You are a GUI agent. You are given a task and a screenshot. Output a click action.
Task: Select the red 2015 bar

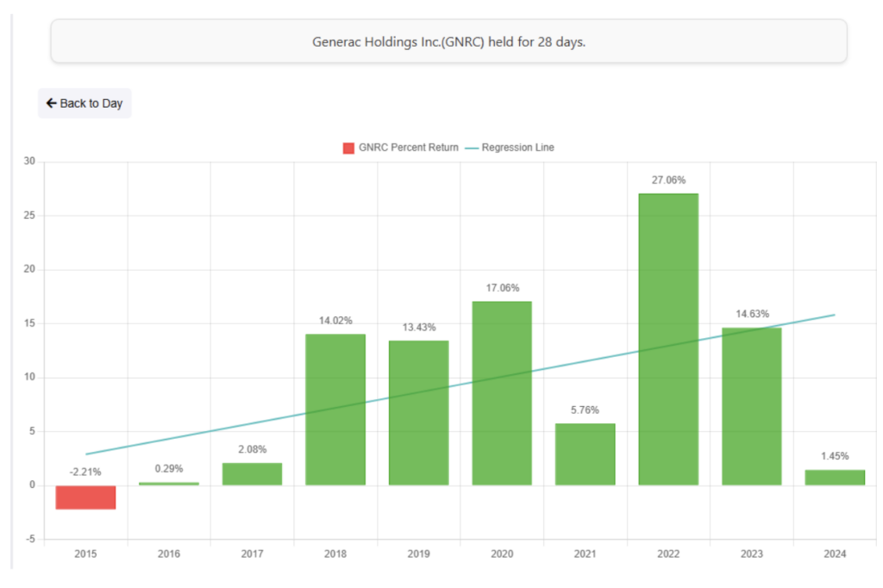pos(85,497)
